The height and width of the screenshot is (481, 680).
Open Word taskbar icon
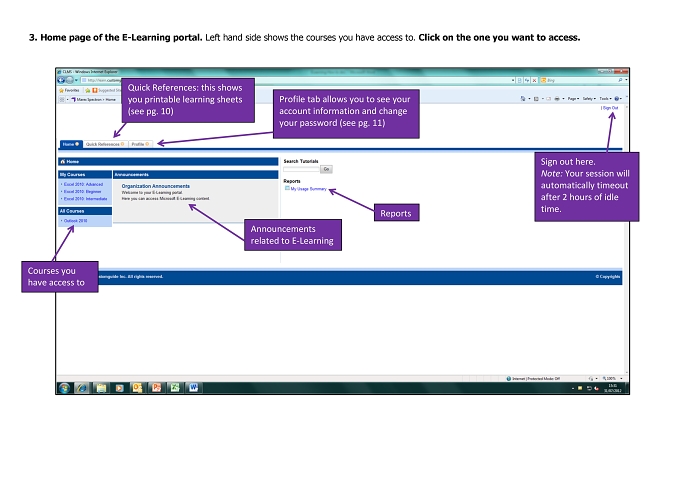click(193, 388)
